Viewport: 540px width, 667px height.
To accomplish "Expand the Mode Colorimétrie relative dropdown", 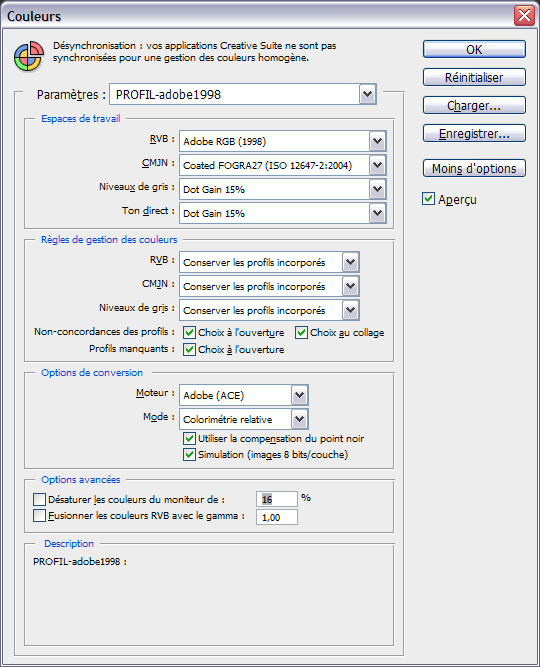I will click(x=244, y=419).
